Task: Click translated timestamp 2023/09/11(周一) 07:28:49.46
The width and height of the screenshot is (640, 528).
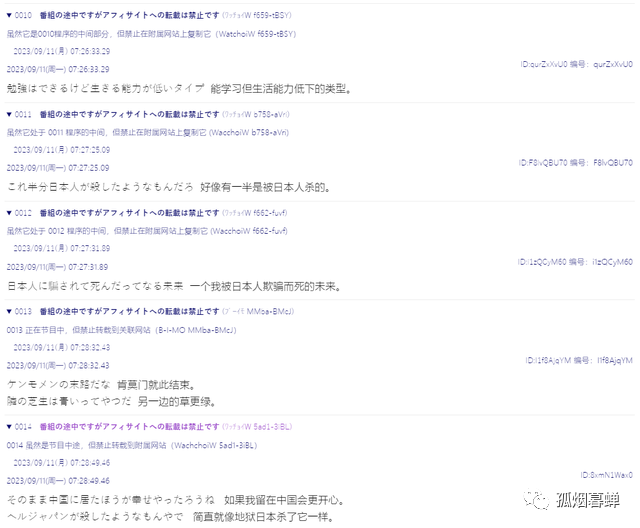Action: pos(58,481)
